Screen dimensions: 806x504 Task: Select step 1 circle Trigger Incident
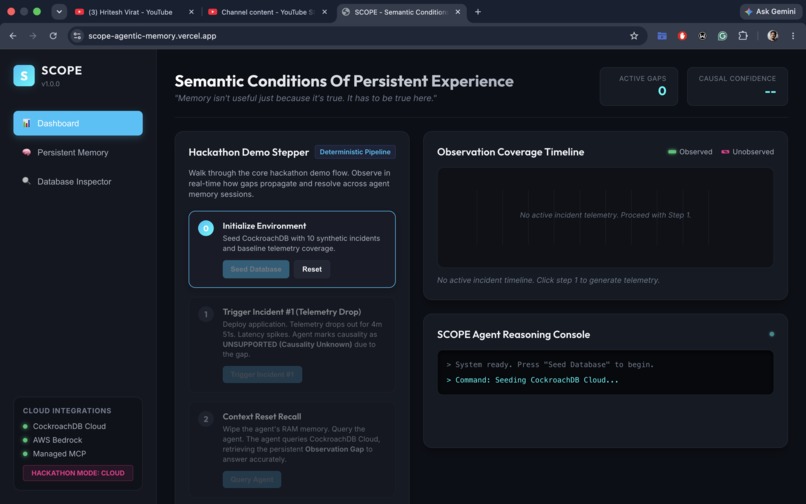(206, 314)
